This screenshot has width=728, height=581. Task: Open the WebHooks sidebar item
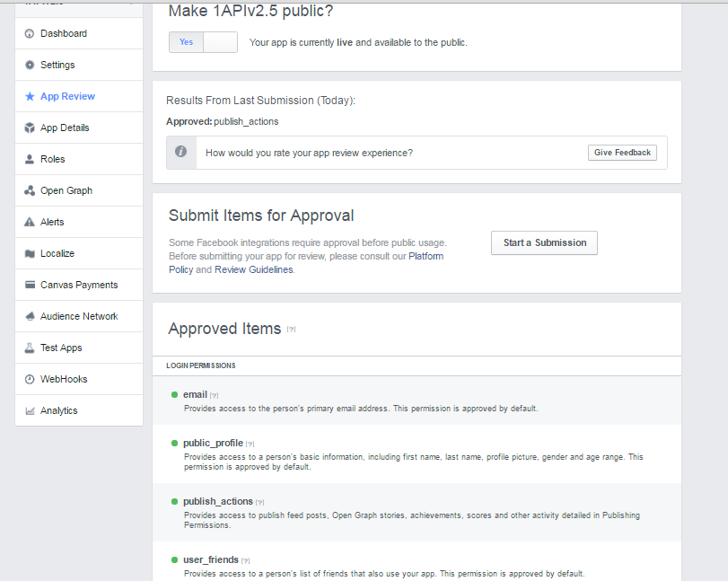tap(64, 379)
